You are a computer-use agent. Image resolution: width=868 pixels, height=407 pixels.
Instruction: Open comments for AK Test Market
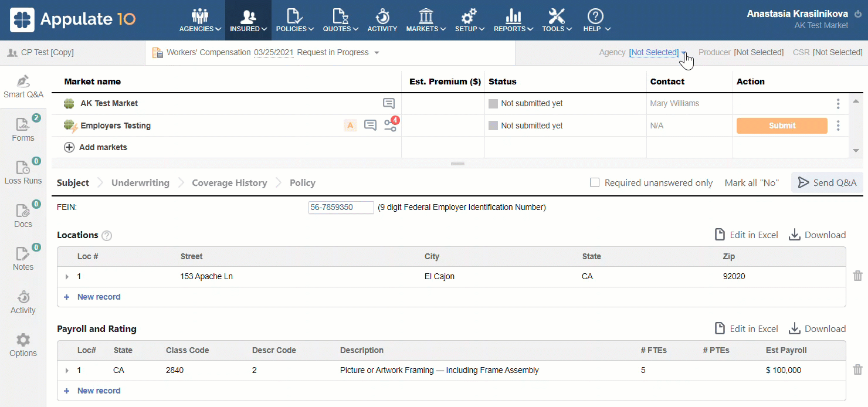(388, 103)
